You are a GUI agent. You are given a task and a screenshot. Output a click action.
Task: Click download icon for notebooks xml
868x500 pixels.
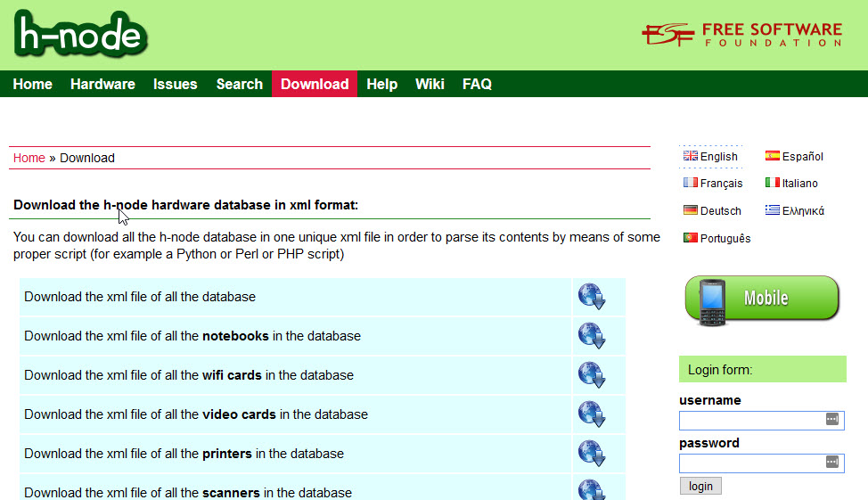592,335
